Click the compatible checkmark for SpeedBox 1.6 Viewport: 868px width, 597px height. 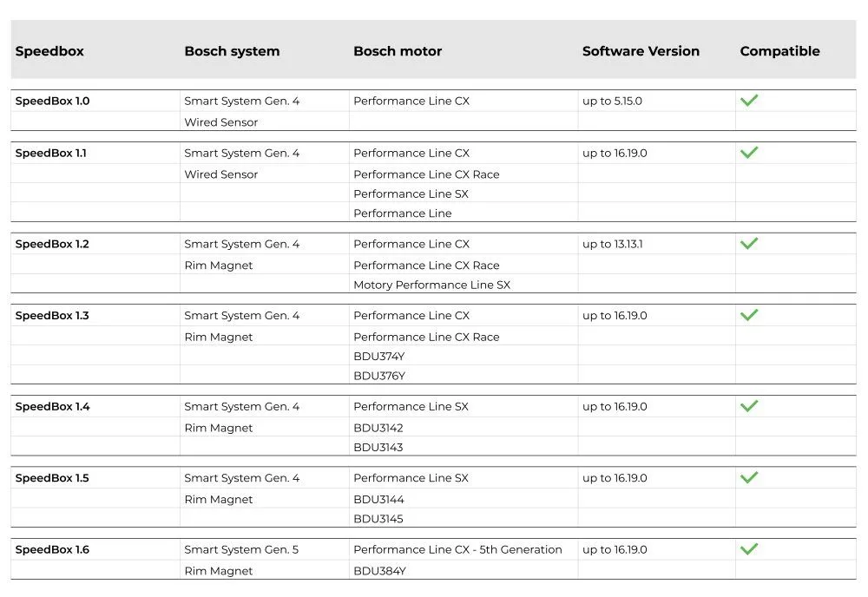pyautogui.click(x=749, y=549)
